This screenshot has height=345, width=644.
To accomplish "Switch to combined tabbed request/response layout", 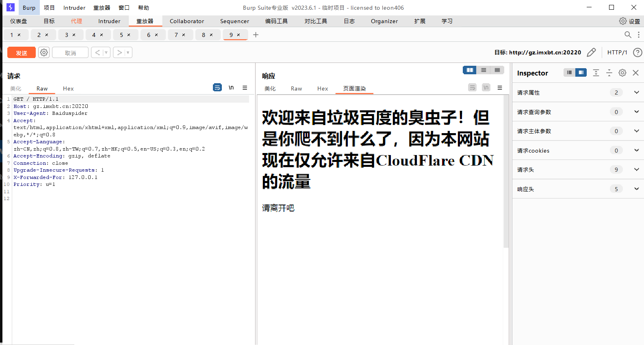I will coord(497,70).
